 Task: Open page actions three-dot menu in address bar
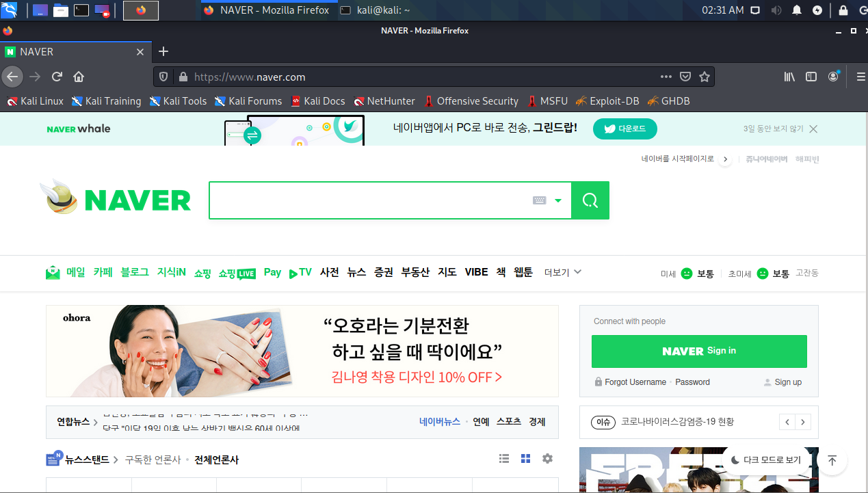point(666,77)
